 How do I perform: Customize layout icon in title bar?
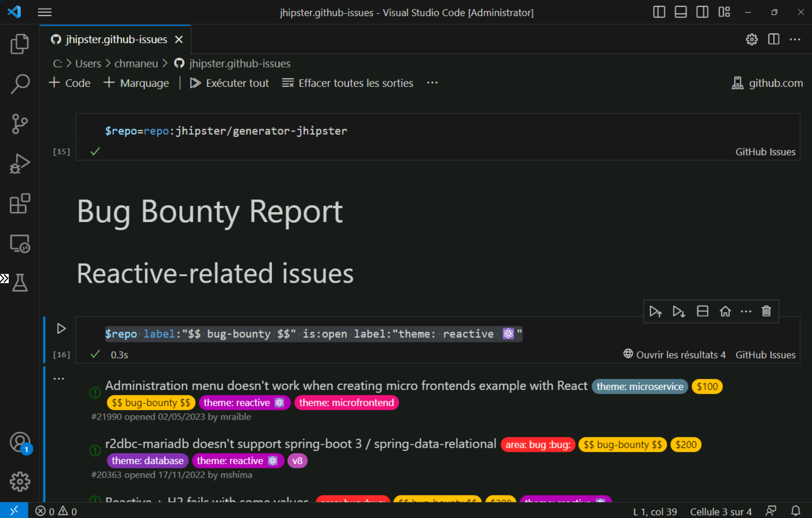[x=724, y=12]
